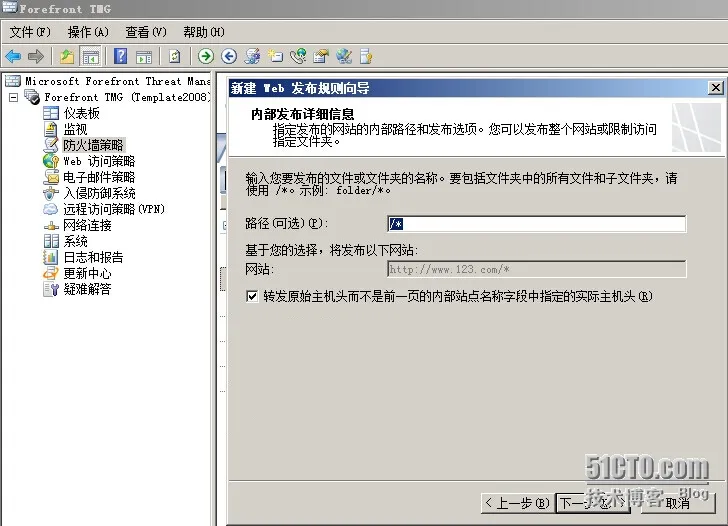Click the phone and globe toolbar icon

click(x=298, y=57)
